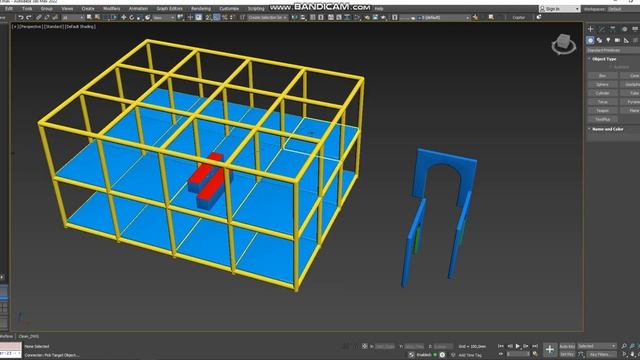Toggle the Percent Snap icon

pyautogui.click(x=224, y=18)
